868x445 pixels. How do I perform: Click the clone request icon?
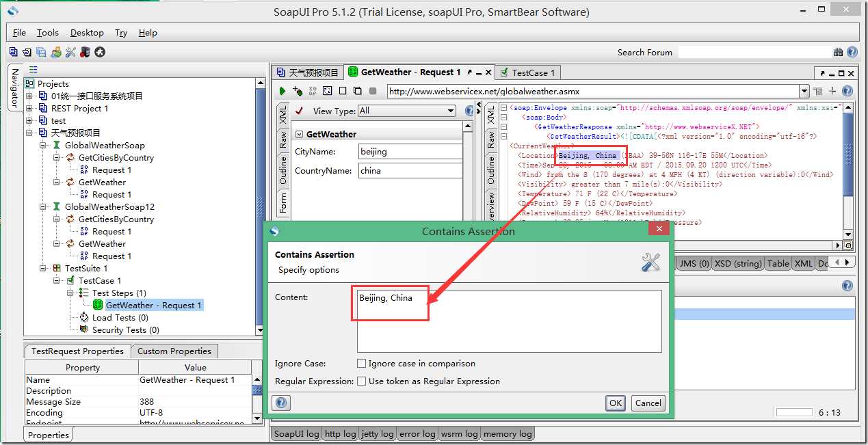tap(358, 91)
